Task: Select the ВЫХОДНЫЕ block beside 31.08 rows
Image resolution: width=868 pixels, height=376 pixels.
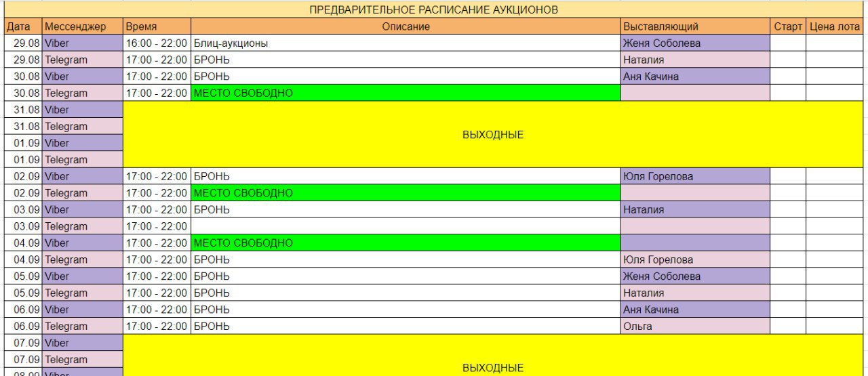Action: pos(493,135)
